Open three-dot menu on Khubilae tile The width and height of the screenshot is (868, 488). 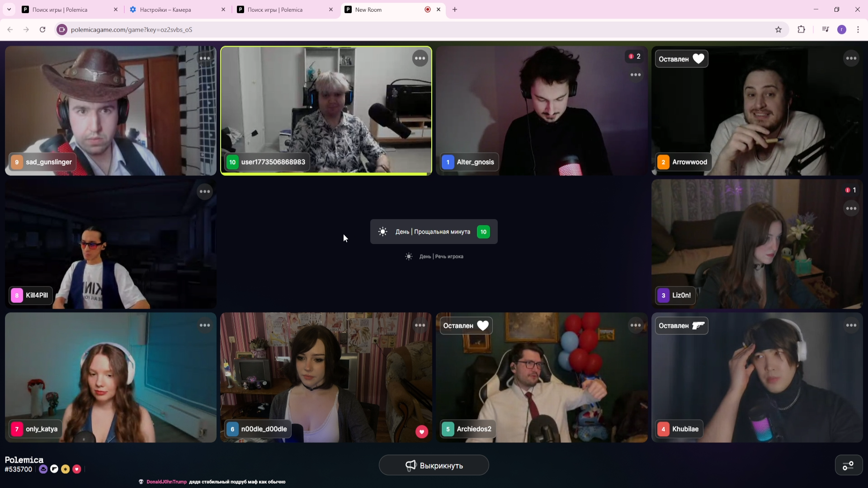coord(851,325)
